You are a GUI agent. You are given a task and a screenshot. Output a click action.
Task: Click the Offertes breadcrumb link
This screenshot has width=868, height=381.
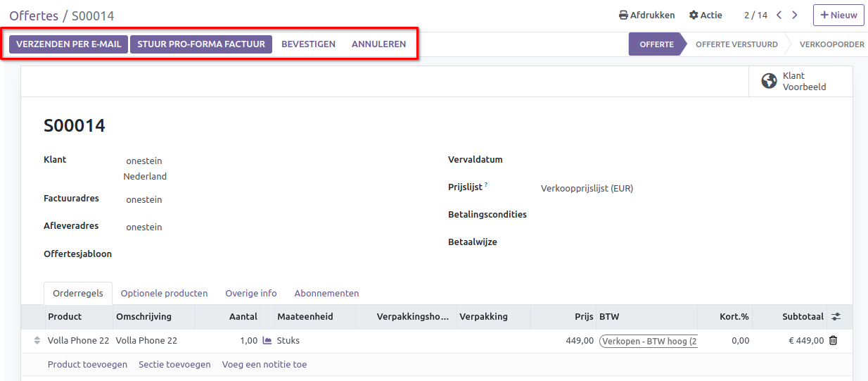(32, 15)
